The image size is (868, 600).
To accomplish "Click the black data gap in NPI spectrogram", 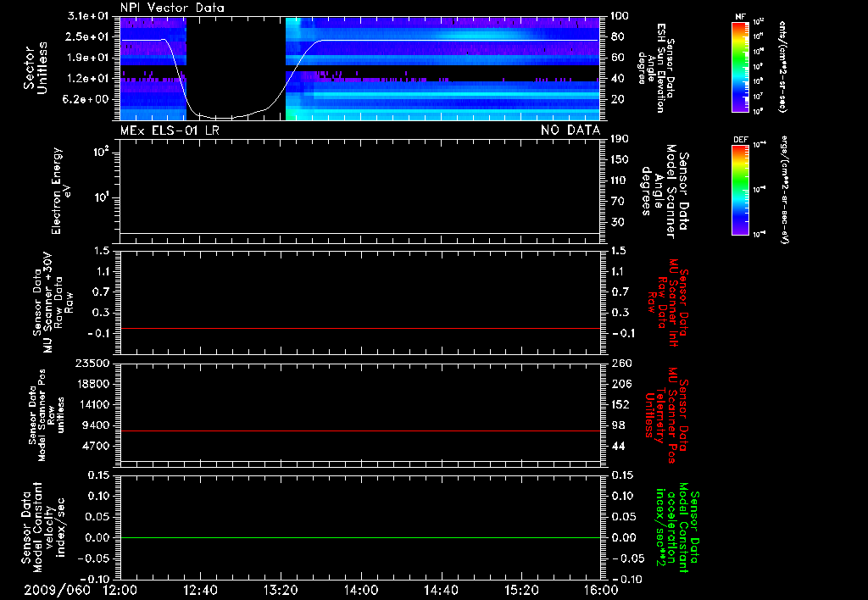I will 236,59.
